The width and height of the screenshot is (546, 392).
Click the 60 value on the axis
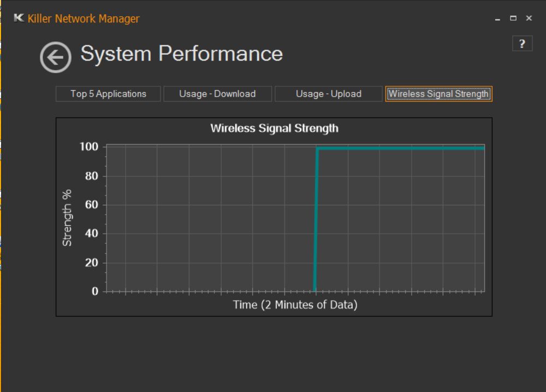pos(92,204)
